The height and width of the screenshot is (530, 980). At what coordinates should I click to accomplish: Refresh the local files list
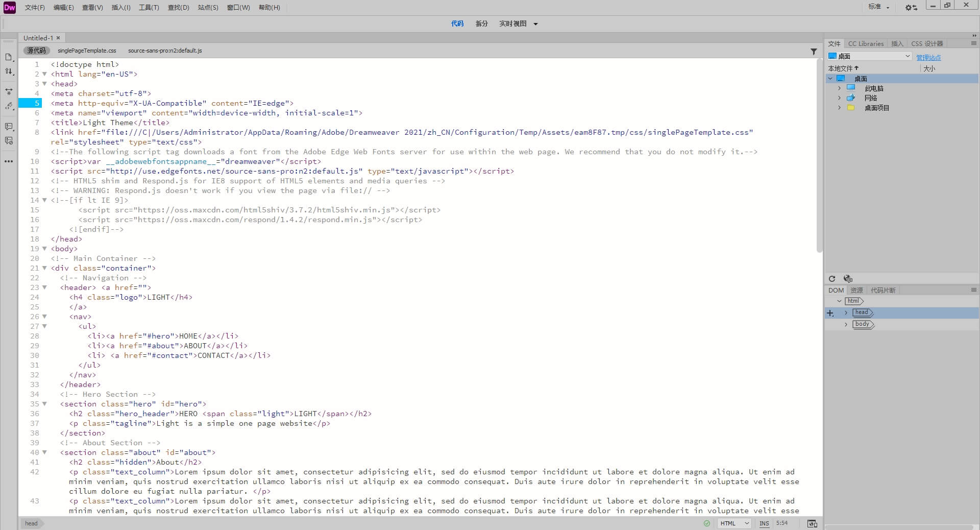[832, 279]
